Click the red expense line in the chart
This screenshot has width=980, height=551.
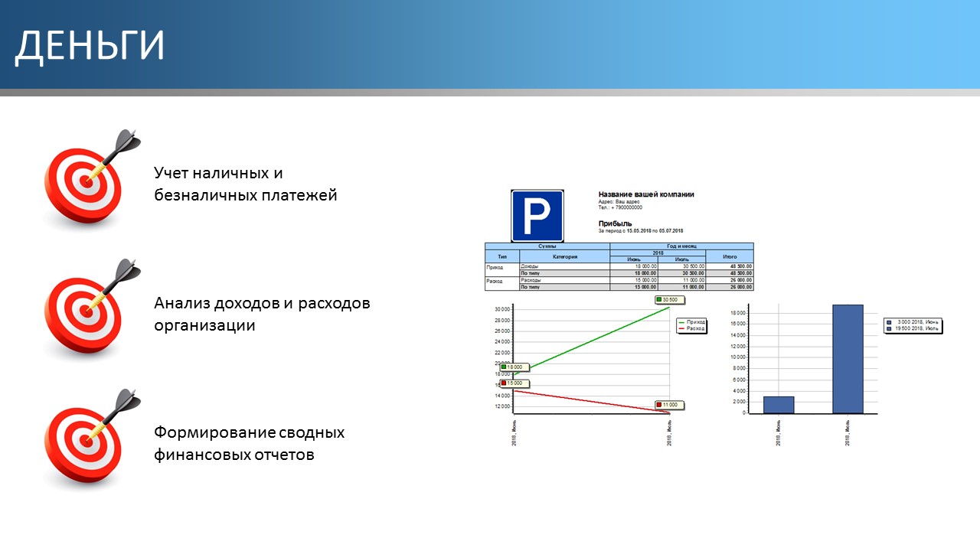592,401
